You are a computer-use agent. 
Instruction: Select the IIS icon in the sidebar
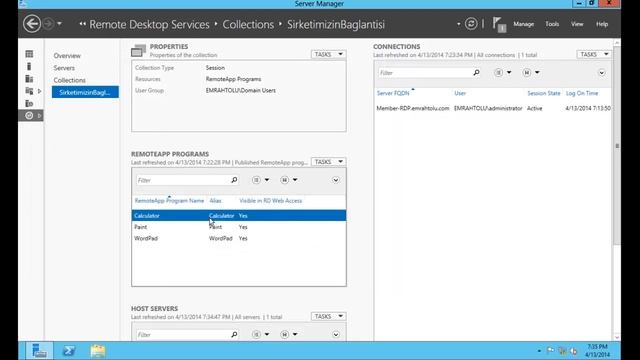click(29, 103)
